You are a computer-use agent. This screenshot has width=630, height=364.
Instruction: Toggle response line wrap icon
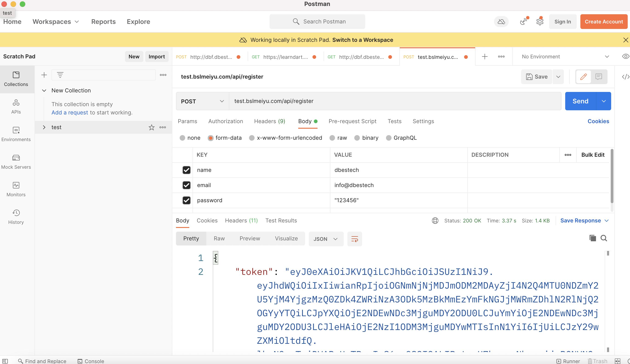coord(355,239)
